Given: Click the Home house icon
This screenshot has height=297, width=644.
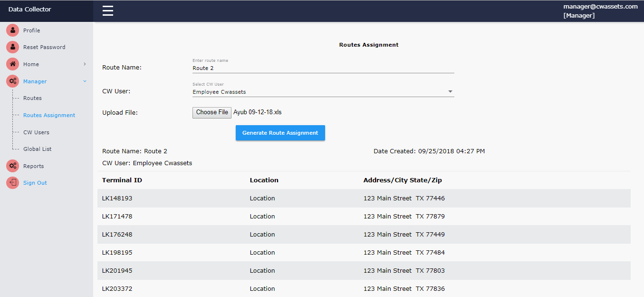Looking at the screenshot, I should click(13, 64).
